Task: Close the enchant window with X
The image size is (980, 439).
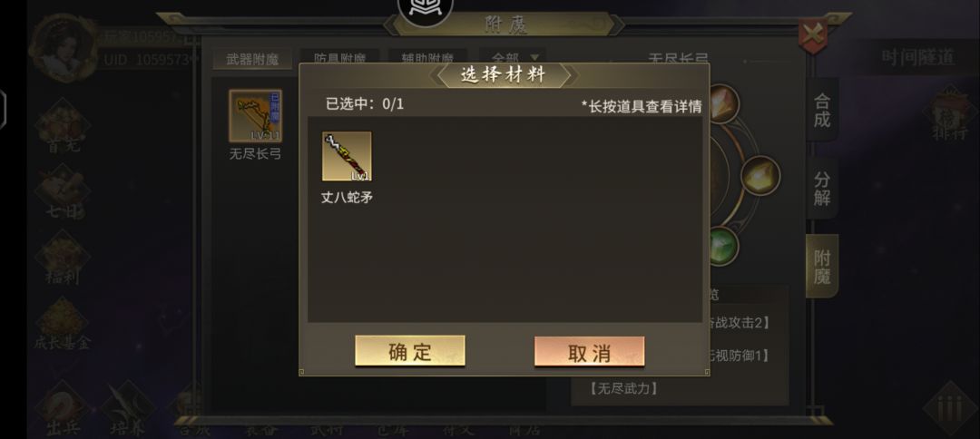Action: [812, 36]
